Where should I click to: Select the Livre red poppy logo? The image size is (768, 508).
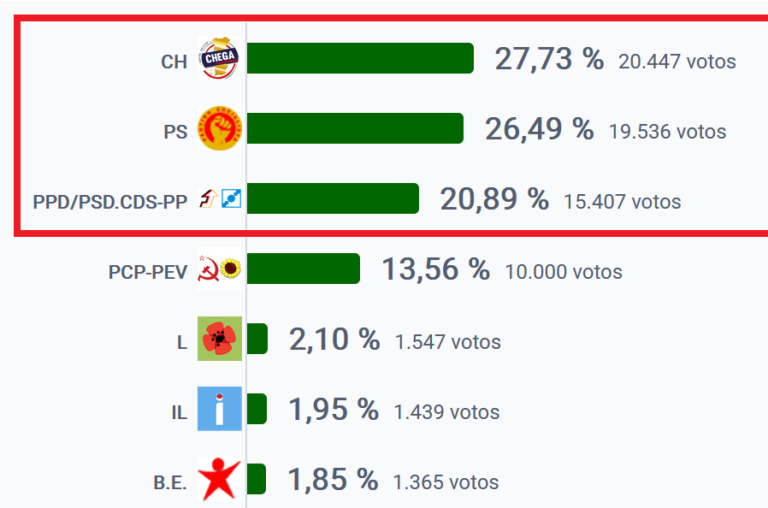pyautogui.click(x=220, y=340)
